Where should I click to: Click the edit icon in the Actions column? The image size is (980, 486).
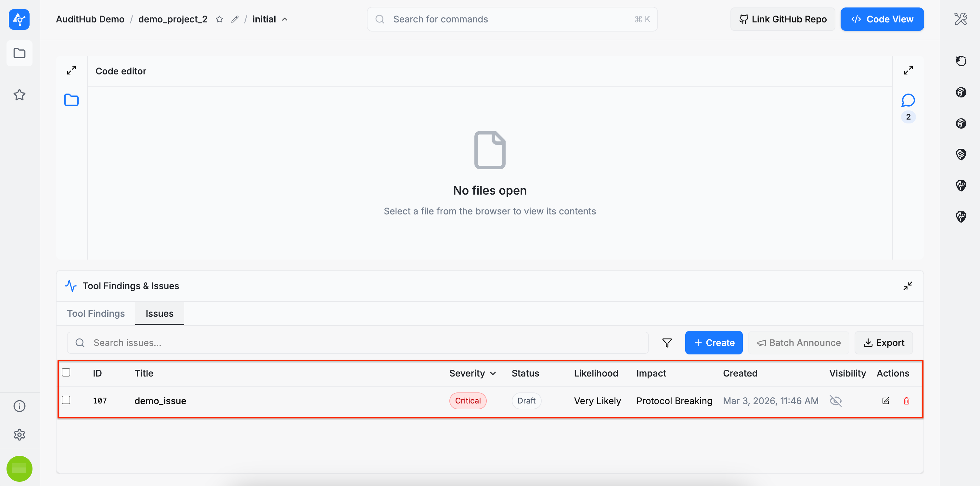pyautogui.click(x=886, y=401)
